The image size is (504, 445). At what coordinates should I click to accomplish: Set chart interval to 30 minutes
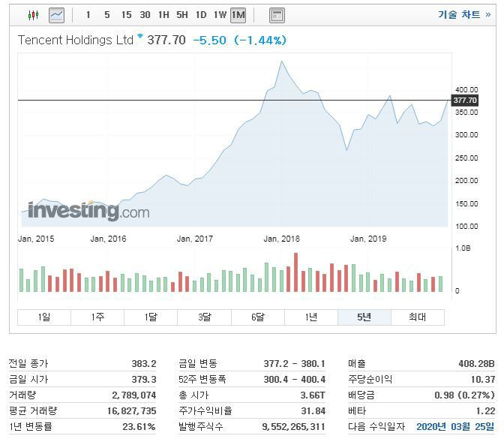[145, 15]
